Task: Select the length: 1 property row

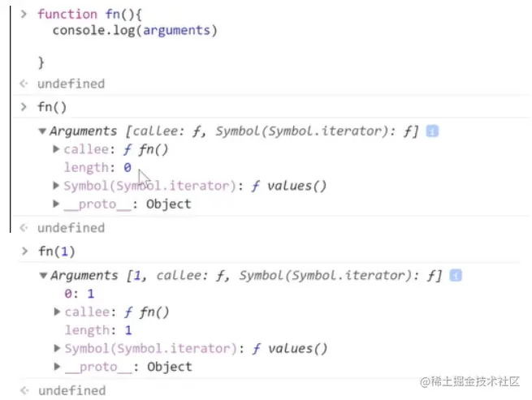Action: click(97, 330)
